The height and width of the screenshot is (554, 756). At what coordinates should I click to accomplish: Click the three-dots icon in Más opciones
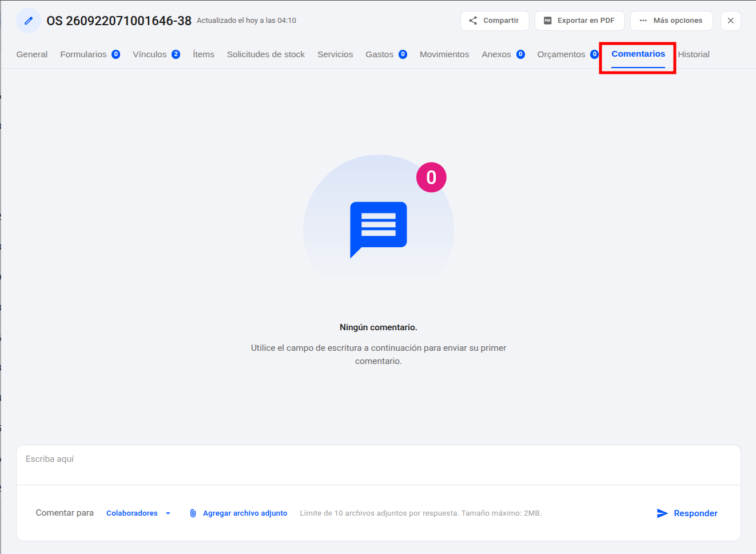tap(643, 21)
